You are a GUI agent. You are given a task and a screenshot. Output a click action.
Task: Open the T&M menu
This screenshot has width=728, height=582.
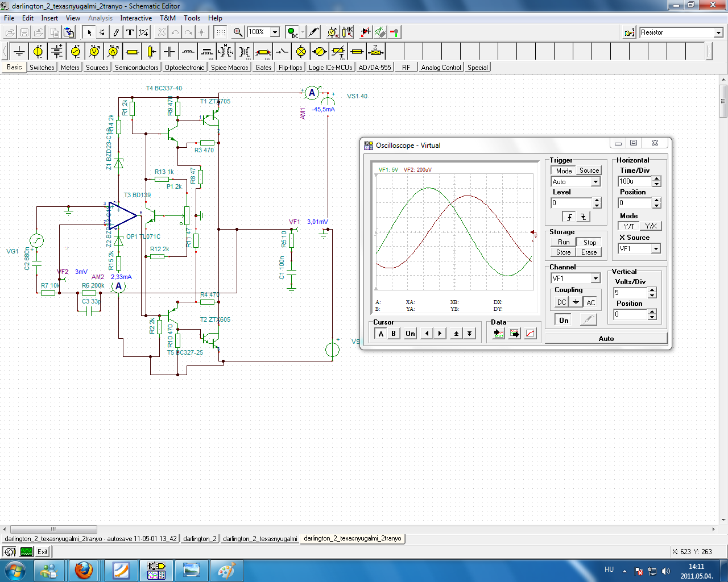click(x=168, y=18)
